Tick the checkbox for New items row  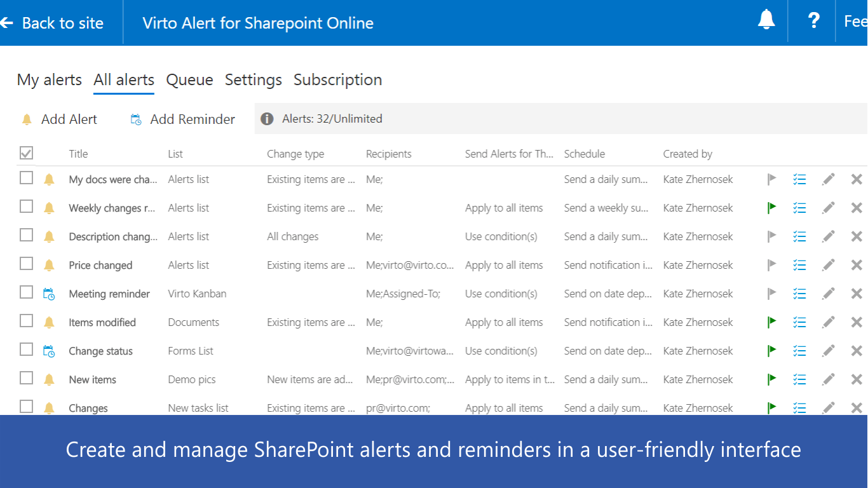click(x=26, y=378)
